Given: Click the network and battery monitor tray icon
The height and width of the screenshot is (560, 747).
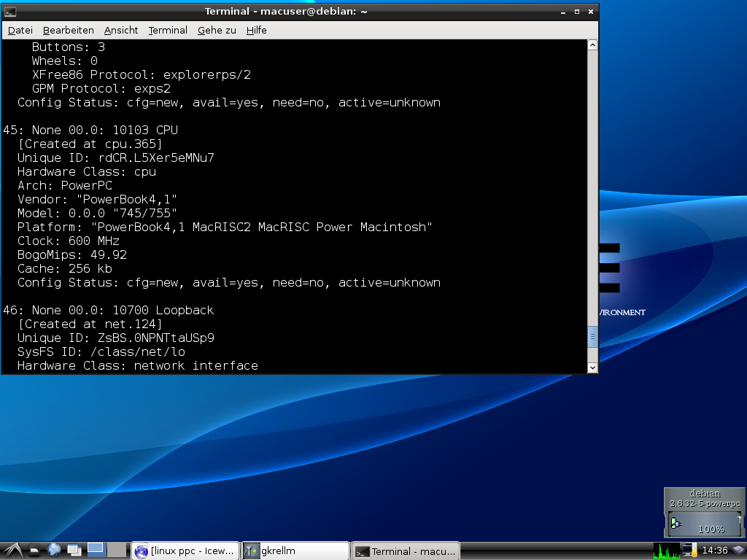Looking at the screenshot, I should [x=689, y=551].
